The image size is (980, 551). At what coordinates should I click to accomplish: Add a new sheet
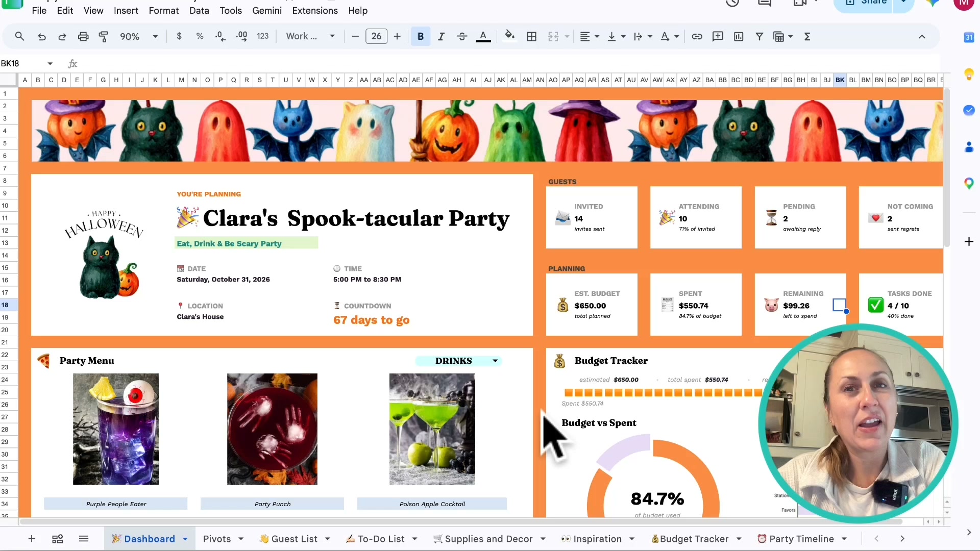tap(32, 539)
